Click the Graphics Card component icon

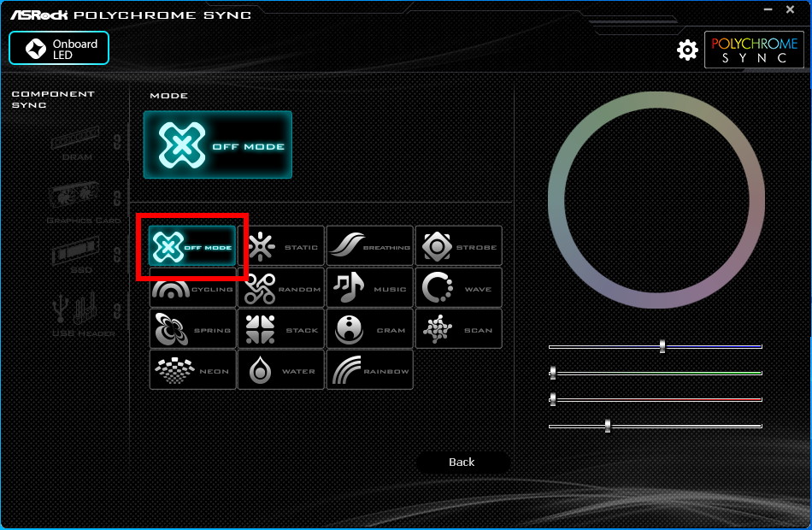coord(74,195)
